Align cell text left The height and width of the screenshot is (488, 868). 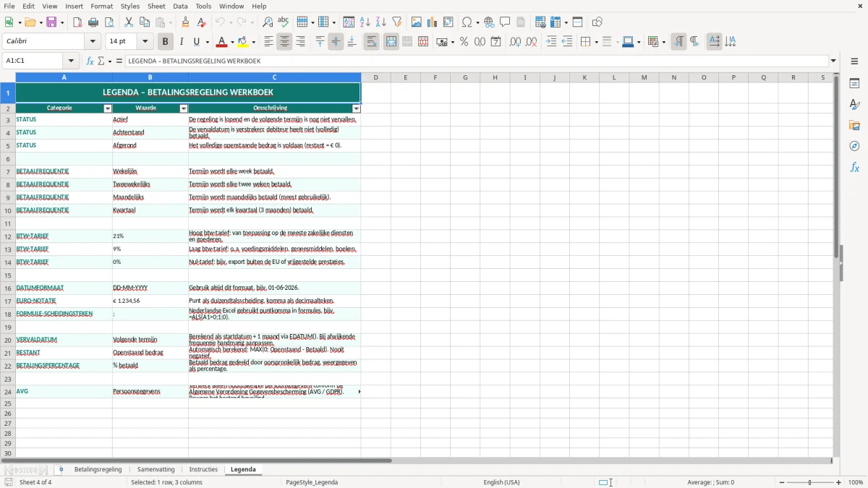click(268, 42)
